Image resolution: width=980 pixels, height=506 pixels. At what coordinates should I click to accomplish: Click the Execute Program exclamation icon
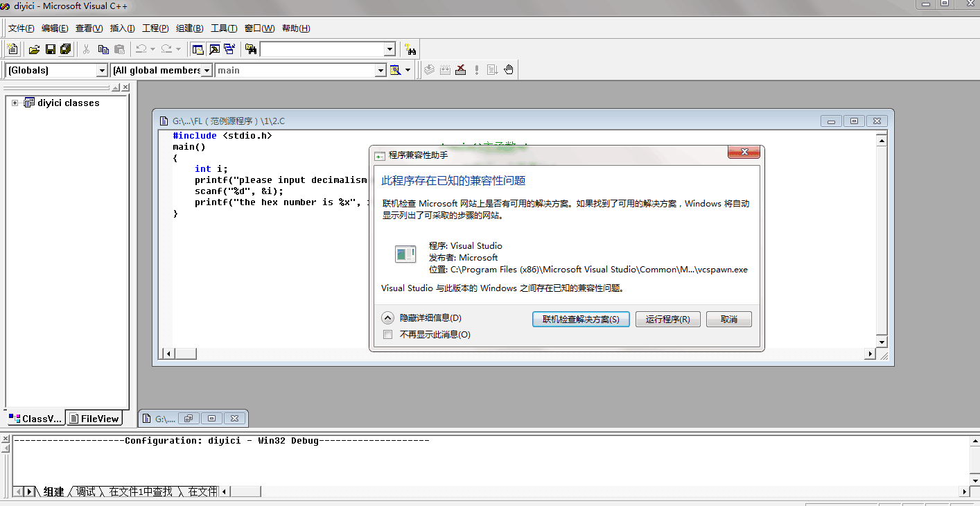[477, 70]
